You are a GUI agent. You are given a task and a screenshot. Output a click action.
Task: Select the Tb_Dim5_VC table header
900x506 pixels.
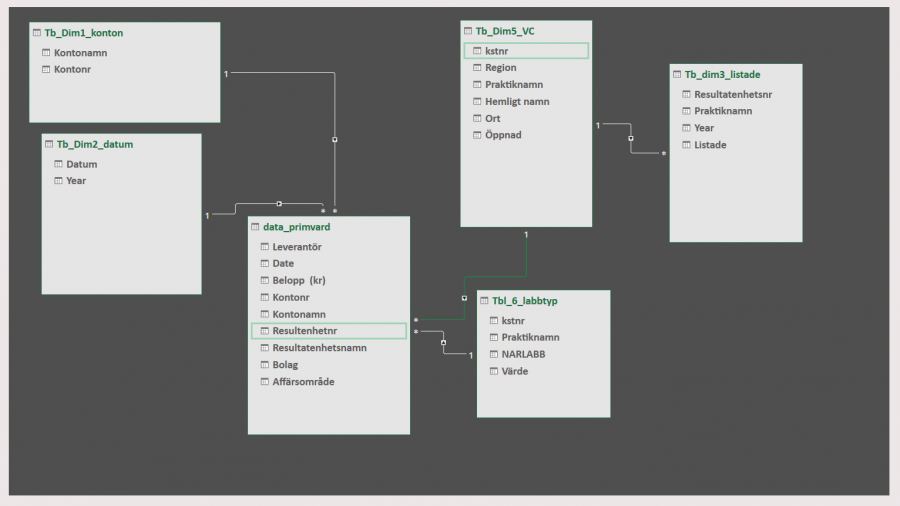pyautogui.click(x=505, y=31)
